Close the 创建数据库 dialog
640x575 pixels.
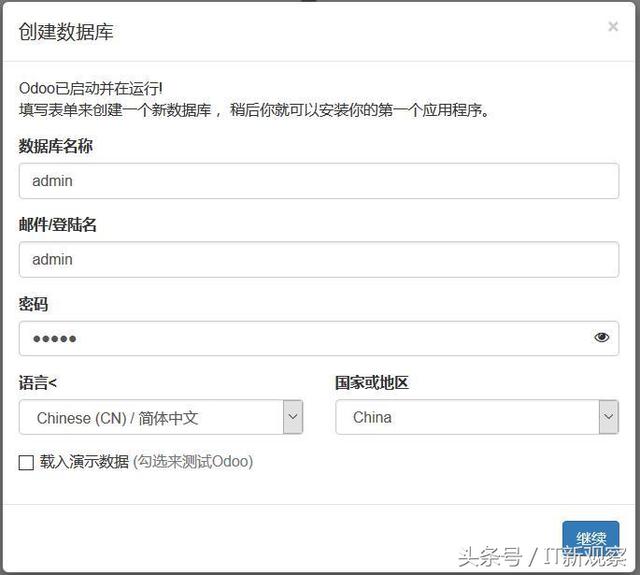[x=613, y=27]
